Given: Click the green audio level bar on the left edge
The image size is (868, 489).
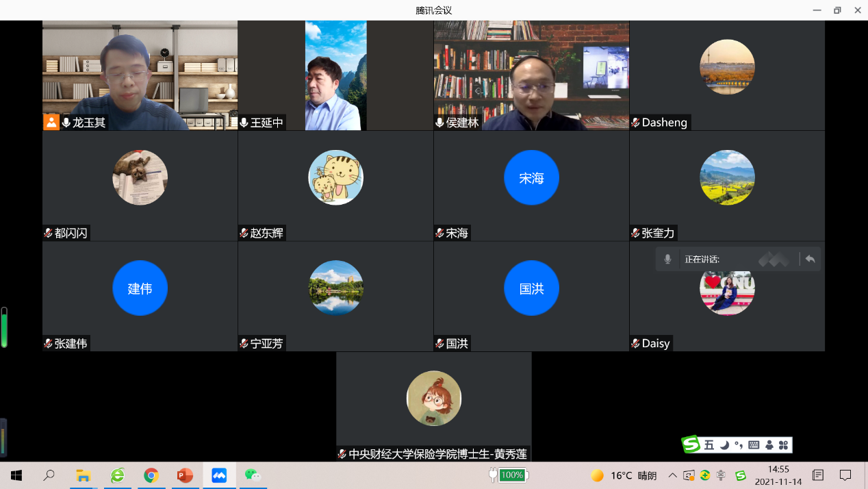Looking at the screenshot, I should tap(4, 327).
